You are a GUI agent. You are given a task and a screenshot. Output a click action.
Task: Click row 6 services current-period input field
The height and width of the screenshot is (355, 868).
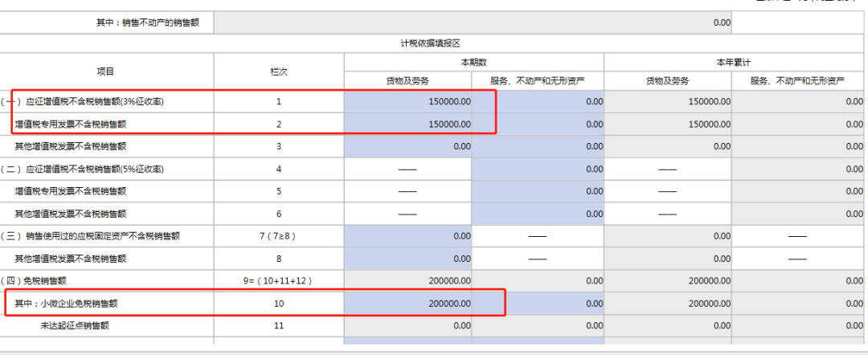point(538,214)
